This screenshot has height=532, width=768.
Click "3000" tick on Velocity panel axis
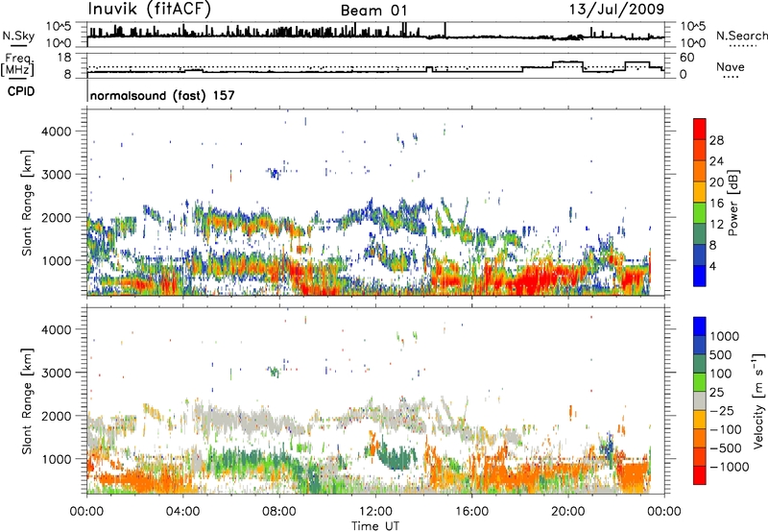[57, 373]
